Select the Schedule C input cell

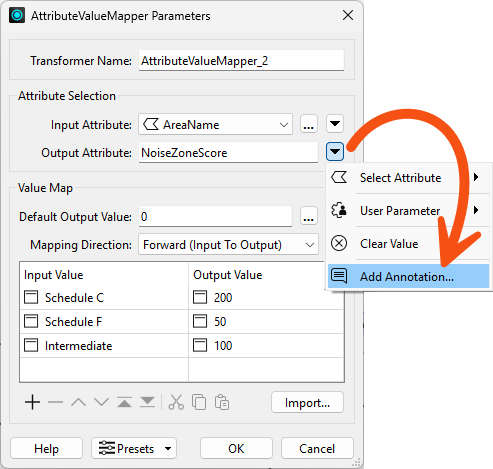tap(104, 298)
